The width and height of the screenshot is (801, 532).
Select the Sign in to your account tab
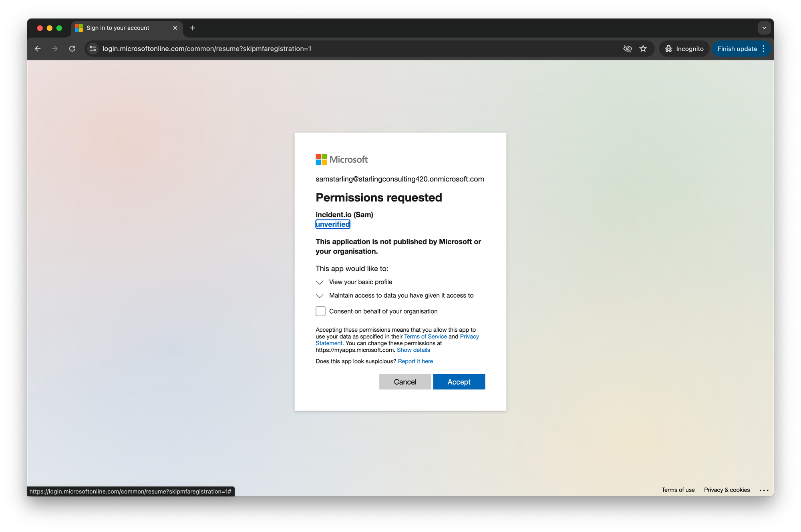[x=118, y=28]
